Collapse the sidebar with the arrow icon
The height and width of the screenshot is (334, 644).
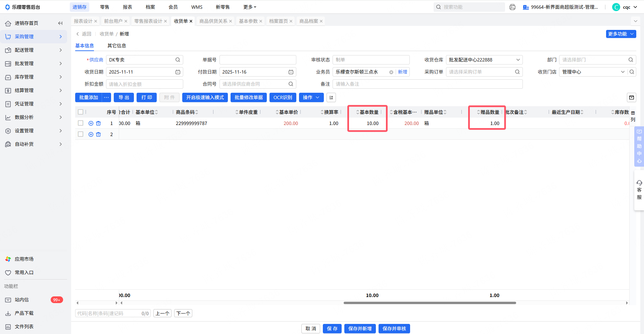(x=60, y=23)
